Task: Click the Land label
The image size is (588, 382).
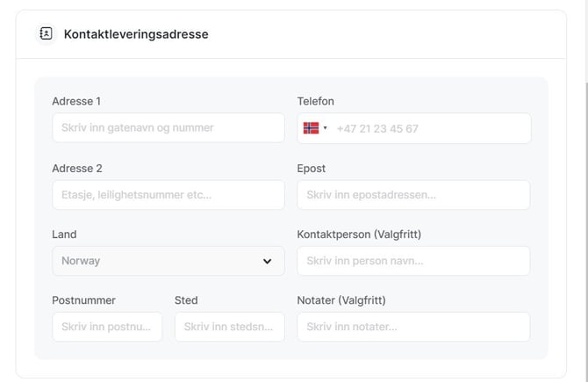Action: 64,234
